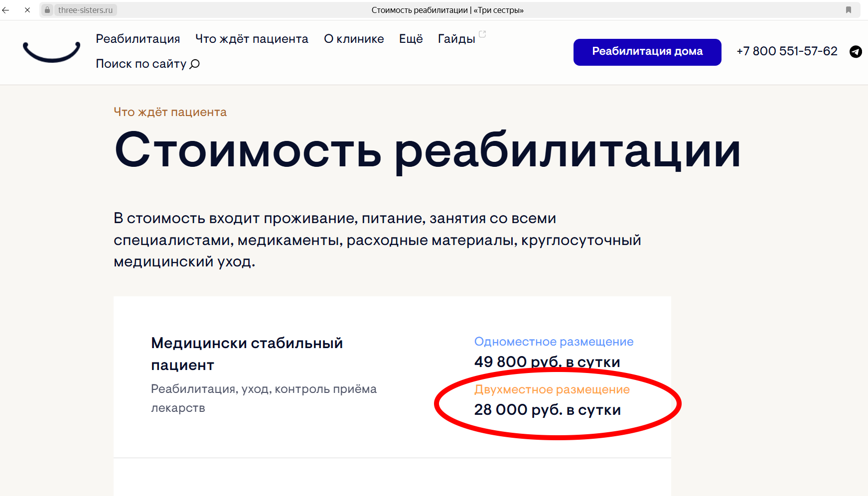The width and height of the screenshot is (868, 496).
Task: Open the Telegram icon beside the phone number
Action: (x=856, y=51)
